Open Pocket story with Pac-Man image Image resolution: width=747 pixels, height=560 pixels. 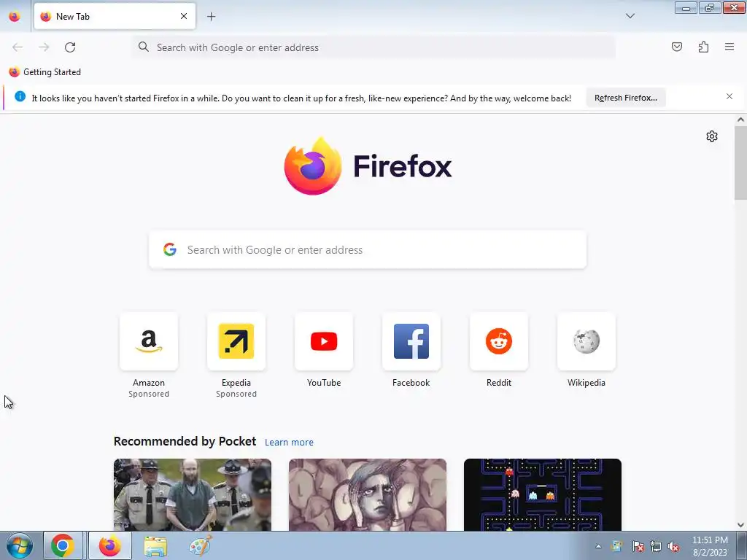543,494
